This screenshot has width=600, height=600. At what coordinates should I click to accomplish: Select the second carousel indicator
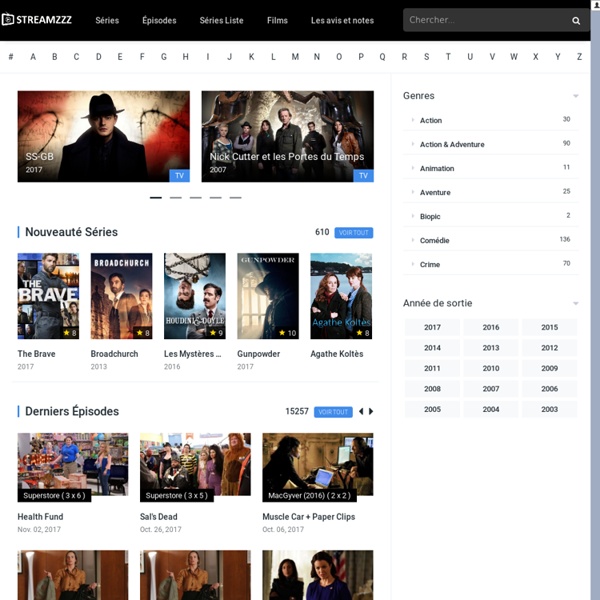[176, 198]
